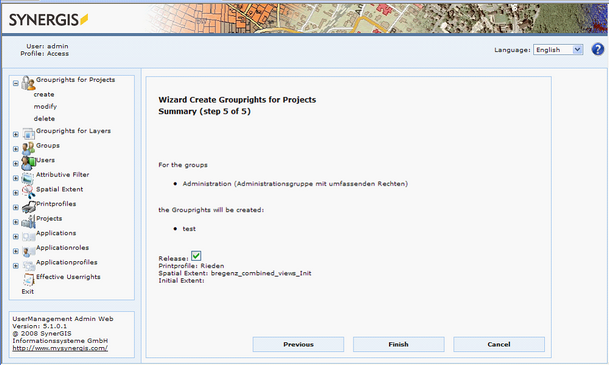Expand the Spatial Extent node
Screen dimensions: 609x365
point(16,193)
